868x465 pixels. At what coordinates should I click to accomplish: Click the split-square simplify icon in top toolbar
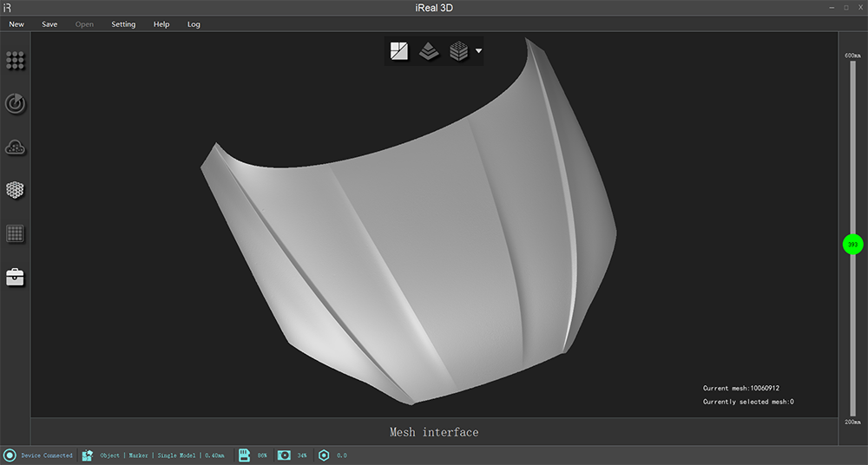(399, 51)
